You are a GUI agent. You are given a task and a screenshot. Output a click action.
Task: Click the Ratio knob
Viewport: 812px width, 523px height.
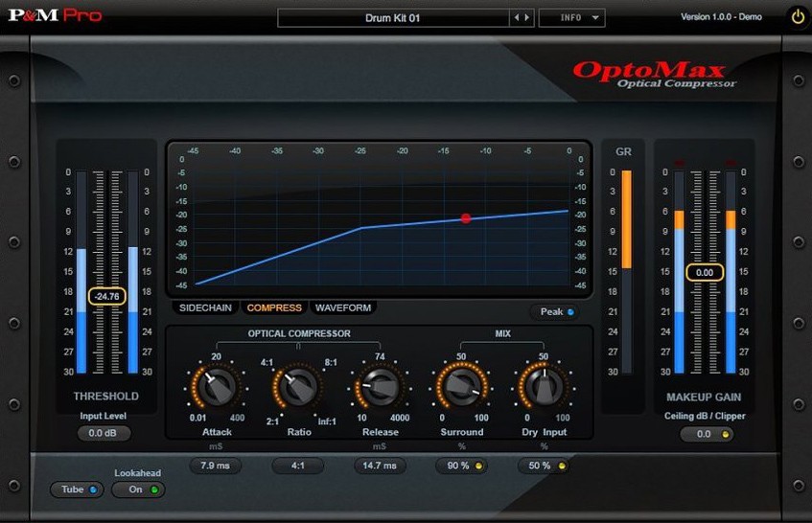[299, 386]
